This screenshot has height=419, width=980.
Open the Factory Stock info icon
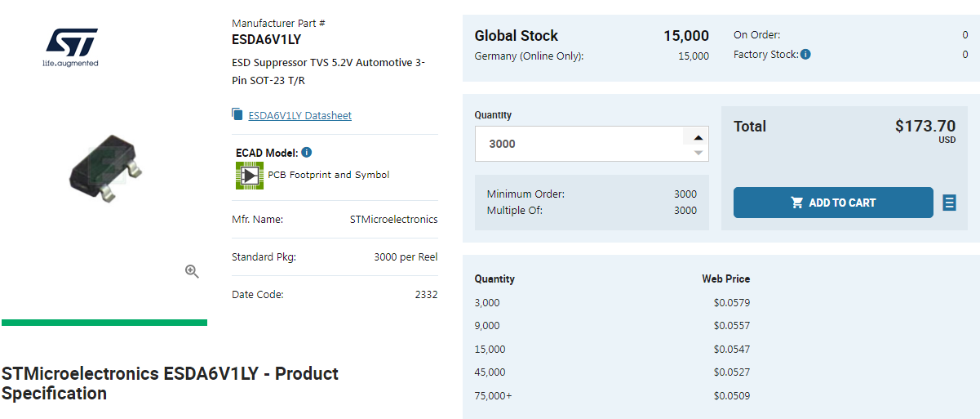[805, 55]
